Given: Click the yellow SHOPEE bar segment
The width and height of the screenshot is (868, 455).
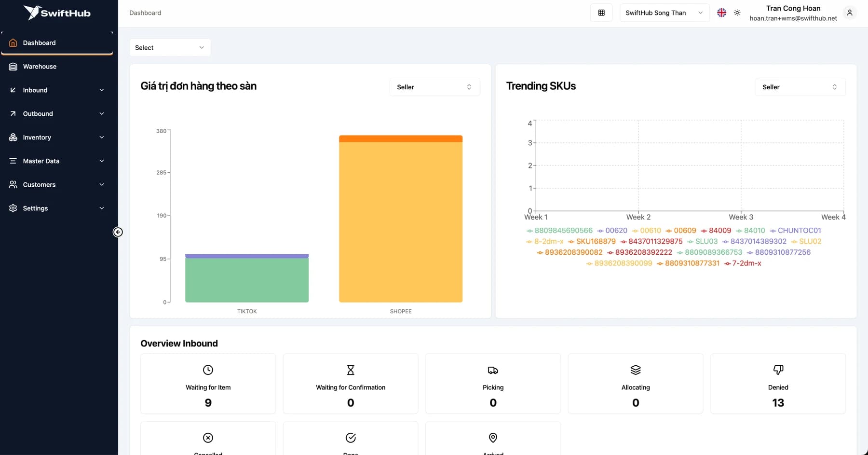Looking at the screenshot, I should pos(401,222).
